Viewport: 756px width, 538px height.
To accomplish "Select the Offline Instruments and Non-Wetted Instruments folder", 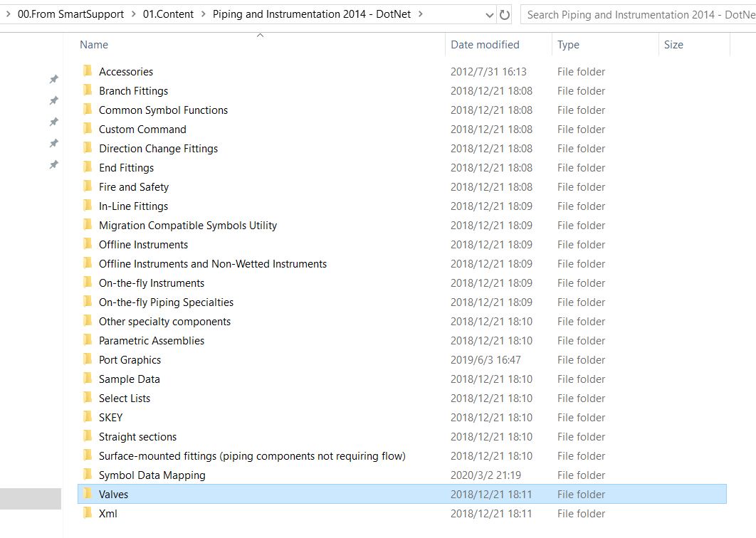I will 213,264.
